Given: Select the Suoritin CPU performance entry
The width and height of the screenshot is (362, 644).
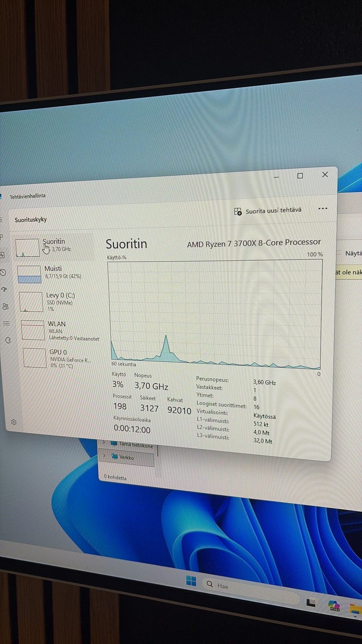Looking at the screenshot, I should (x=54, y=246).
